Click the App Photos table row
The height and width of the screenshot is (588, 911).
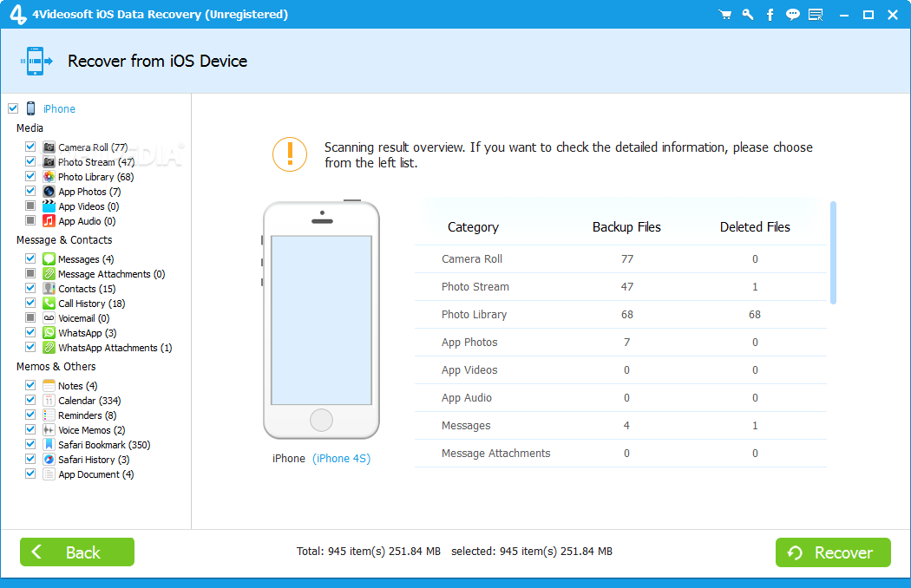click(x=620, y=343)
